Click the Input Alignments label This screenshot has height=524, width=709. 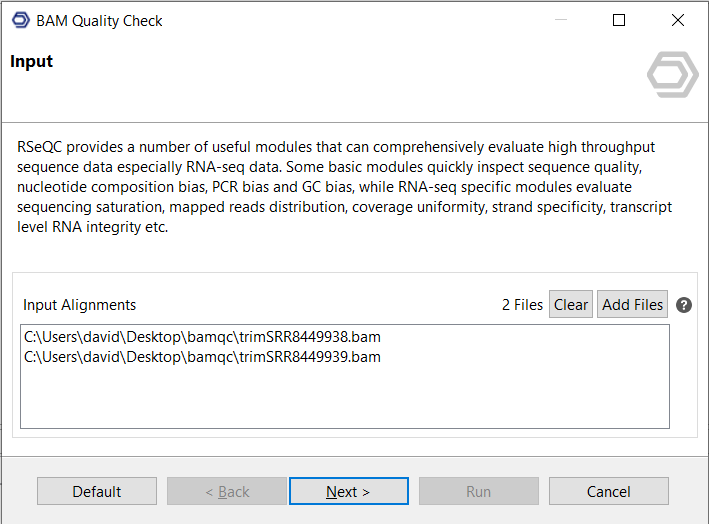(x=80, y=305)
